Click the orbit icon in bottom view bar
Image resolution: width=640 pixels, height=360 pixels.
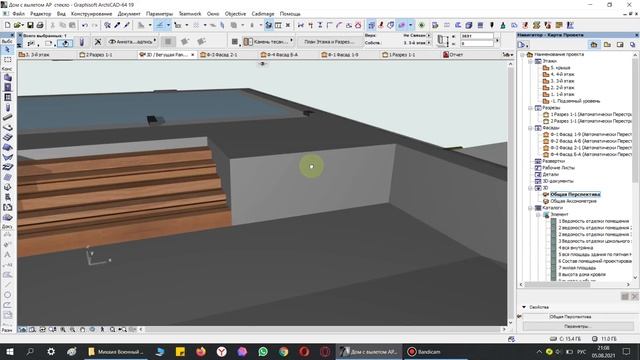[93, 329]
